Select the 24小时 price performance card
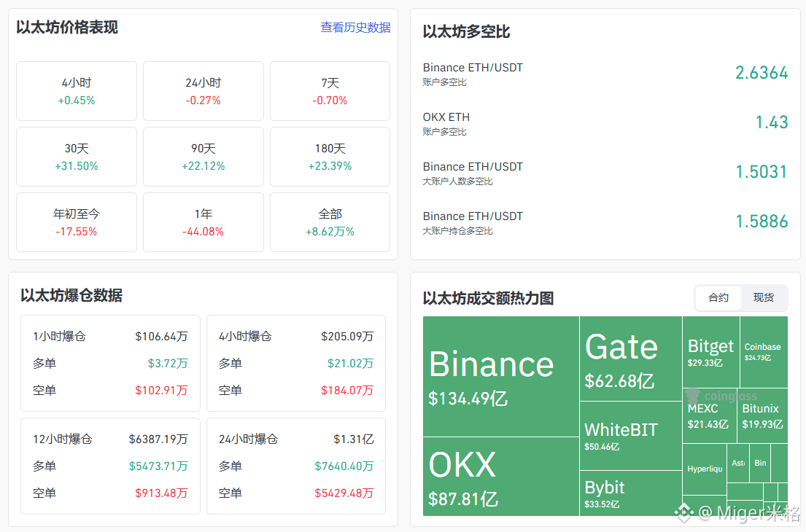This screenshot has height=532, width=806. pos(203,91)
